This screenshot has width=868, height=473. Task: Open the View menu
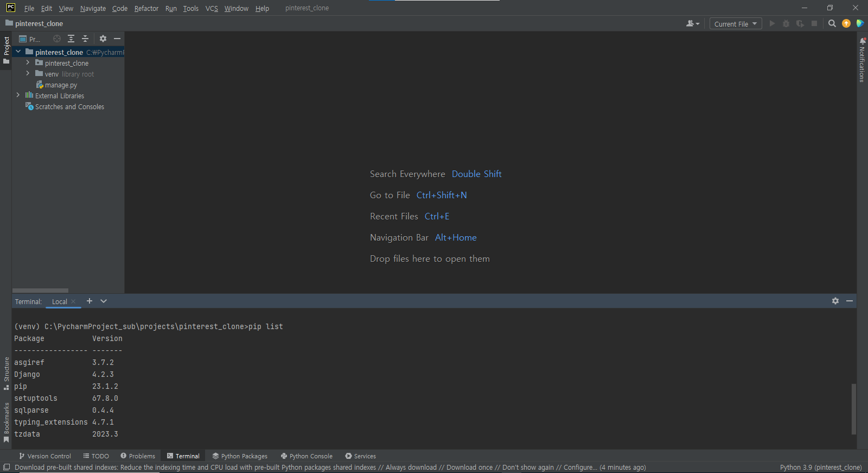click(x=66, y=8)
